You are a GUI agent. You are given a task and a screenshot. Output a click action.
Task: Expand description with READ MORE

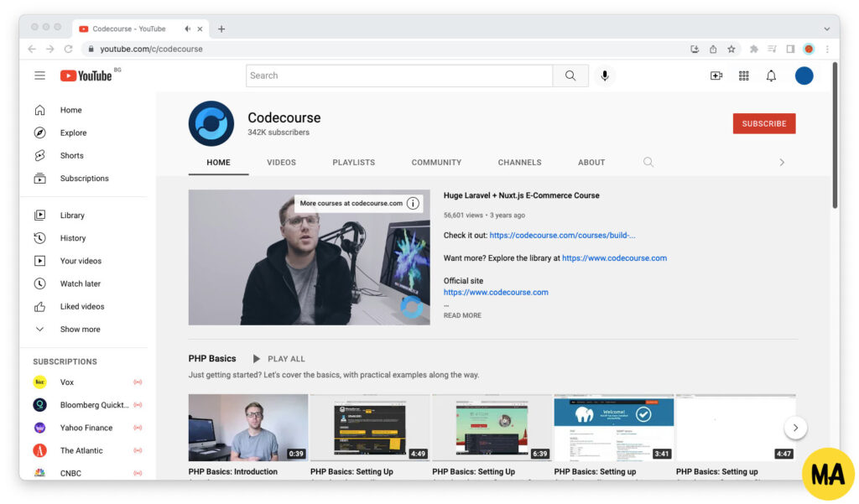pos(462,315)
